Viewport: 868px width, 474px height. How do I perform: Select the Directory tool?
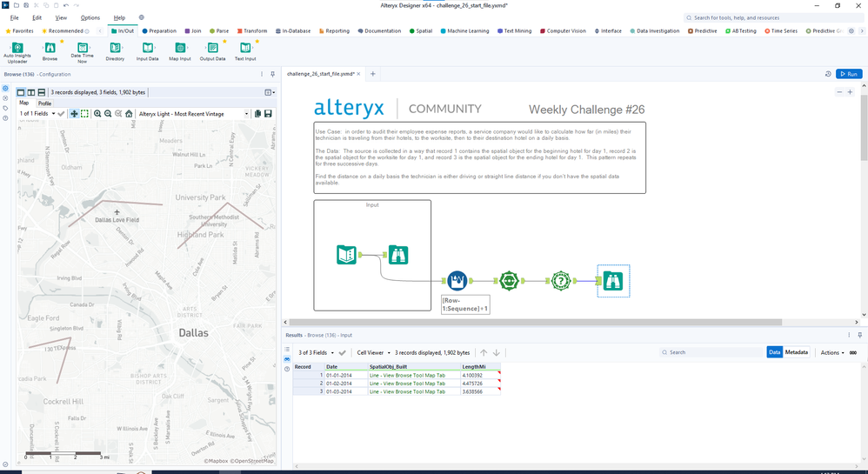[x=115, y=52]
